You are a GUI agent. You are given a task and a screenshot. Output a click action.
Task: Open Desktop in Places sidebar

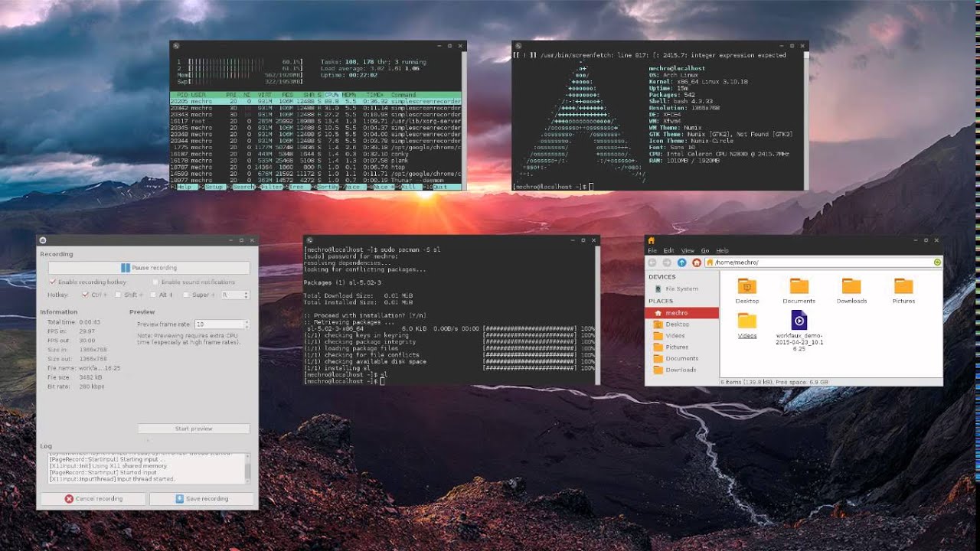click(681, 324)
